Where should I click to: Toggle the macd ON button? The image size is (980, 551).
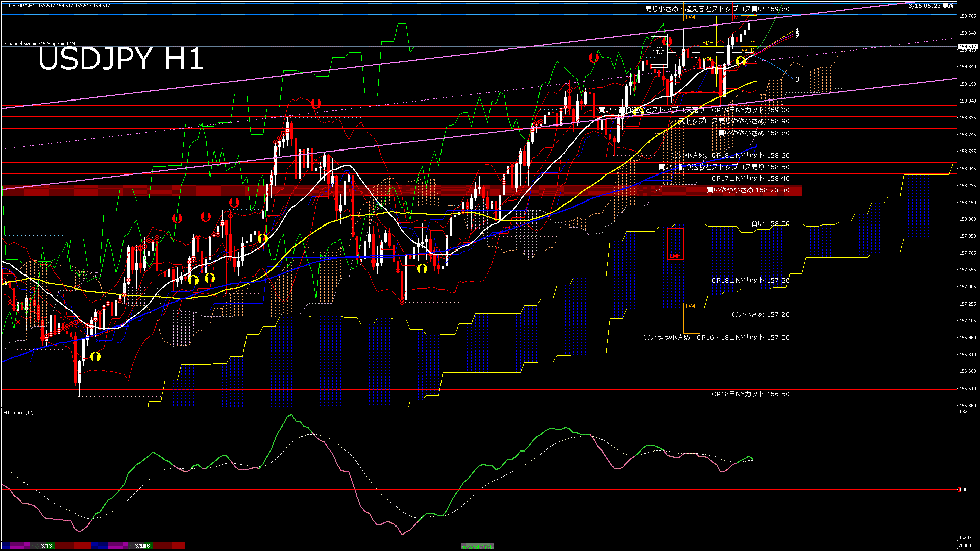(x=477, y=546)
